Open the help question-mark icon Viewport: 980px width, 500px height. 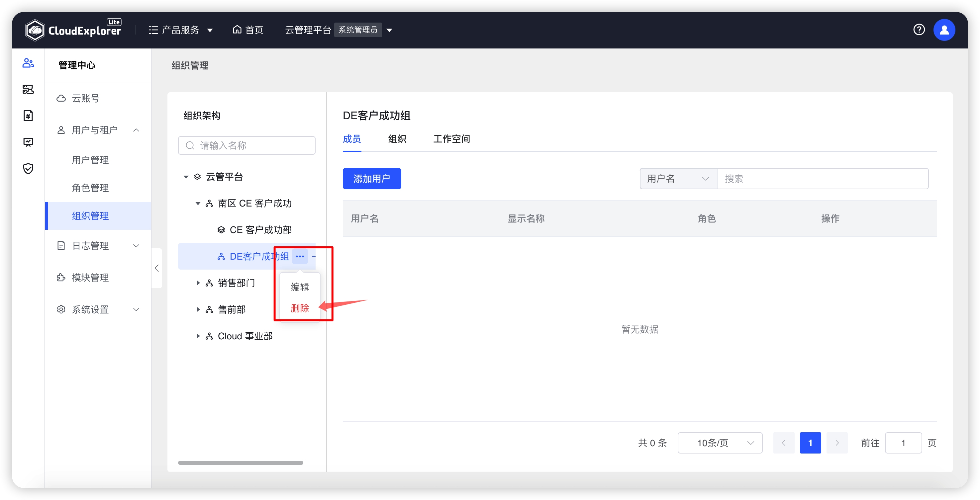point(919,30)
